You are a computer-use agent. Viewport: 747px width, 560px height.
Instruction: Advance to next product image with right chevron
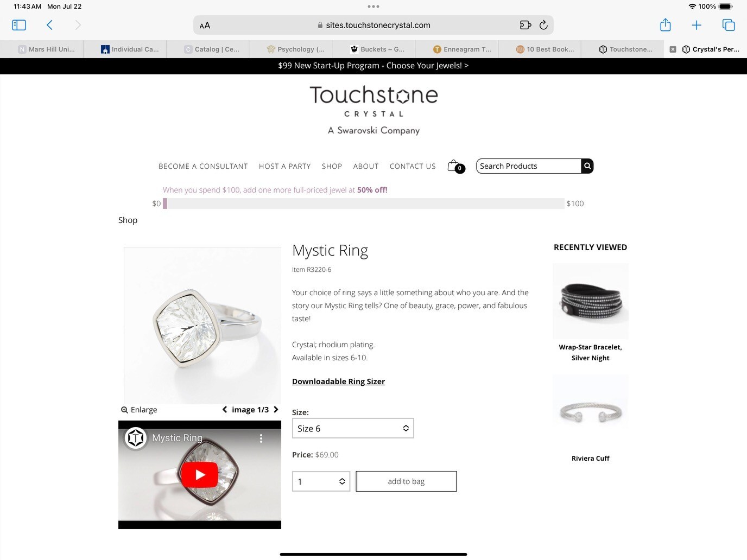pos(276,410)
